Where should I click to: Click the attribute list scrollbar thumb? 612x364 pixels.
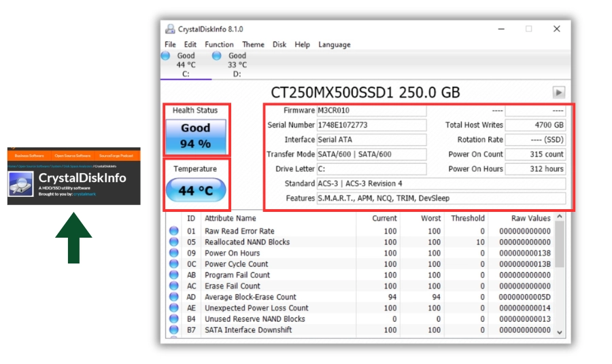click(560, 244)
